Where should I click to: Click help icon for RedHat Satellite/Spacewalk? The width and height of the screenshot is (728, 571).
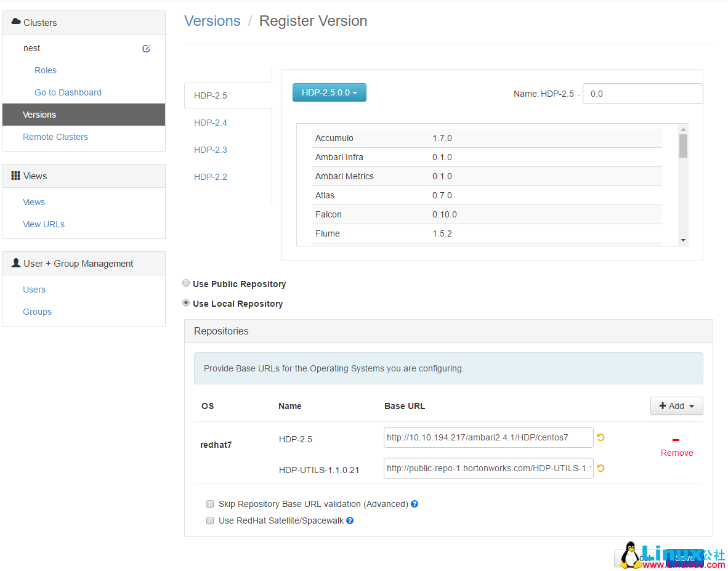[x=350, y=520]
